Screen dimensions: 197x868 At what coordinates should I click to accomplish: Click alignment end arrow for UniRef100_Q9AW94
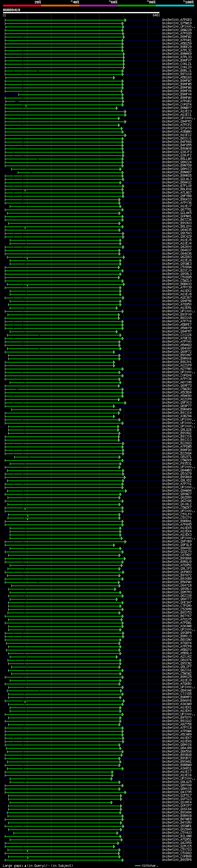(x=126, y=491)
